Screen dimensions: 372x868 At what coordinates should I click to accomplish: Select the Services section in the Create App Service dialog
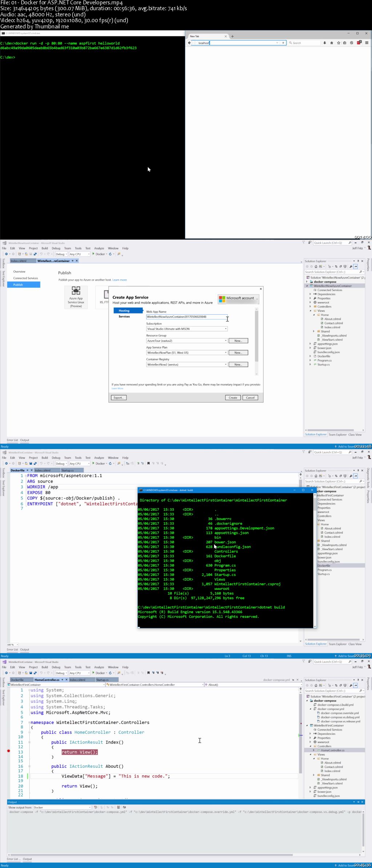(124, 316)
